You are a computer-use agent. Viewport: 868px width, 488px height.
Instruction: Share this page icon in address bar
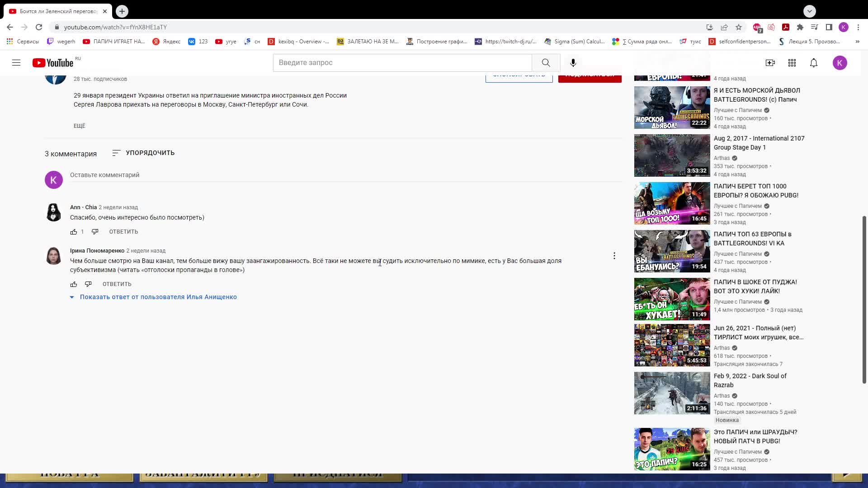(724, 27)
